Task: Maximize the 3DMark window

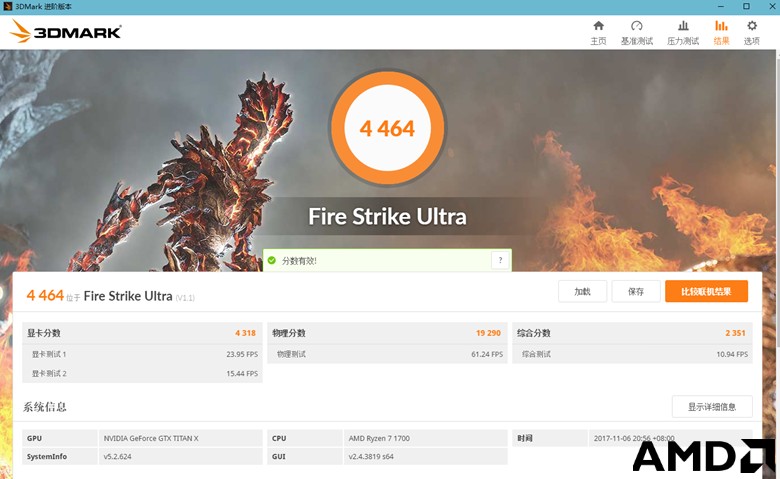Action: [746, 6]
